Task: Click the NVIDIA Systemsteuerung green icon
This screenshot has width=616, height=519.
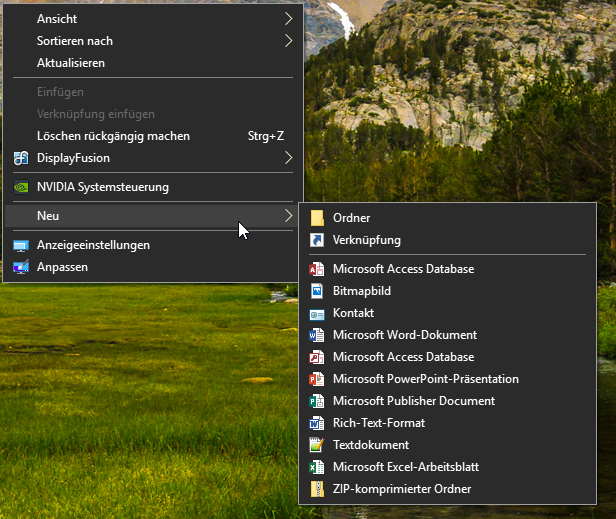Action: coord(21,187)
